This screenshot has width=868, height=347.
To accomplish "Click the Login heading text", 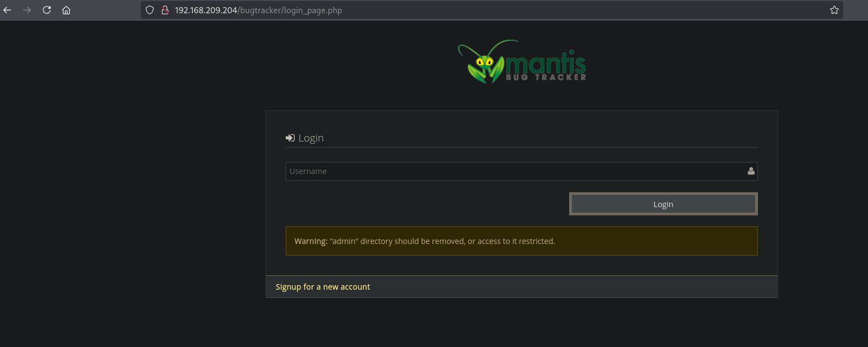I will [x=311, y=138].
